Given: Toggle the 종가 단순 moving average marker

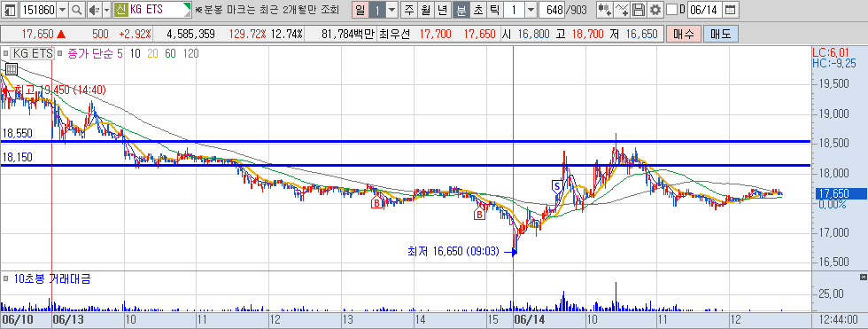Looking at the screenshot, I should (x=60, y=54).
